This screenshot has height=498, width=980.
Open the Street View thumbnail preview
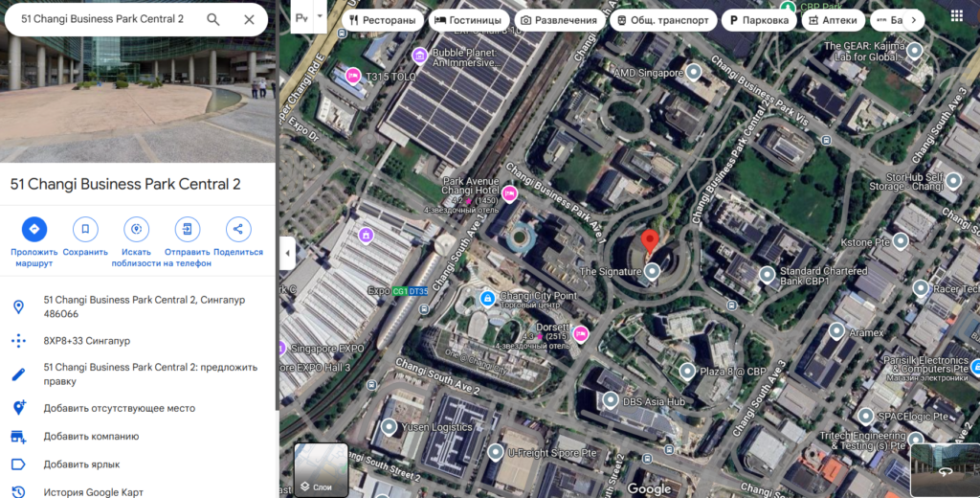click(944, 470)
